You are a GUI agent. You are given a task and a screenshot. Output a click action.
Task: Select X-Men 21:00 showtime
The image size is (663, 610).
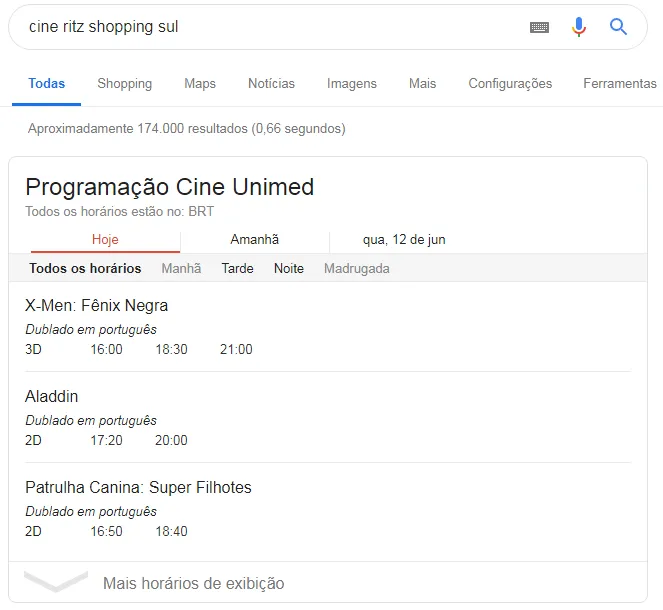click(236, 349)
